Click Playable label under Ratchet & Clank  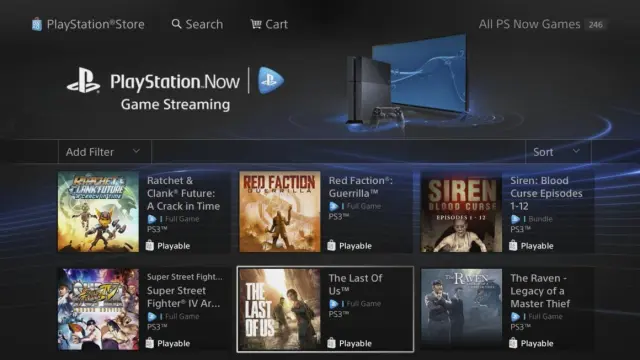(173, 246)
